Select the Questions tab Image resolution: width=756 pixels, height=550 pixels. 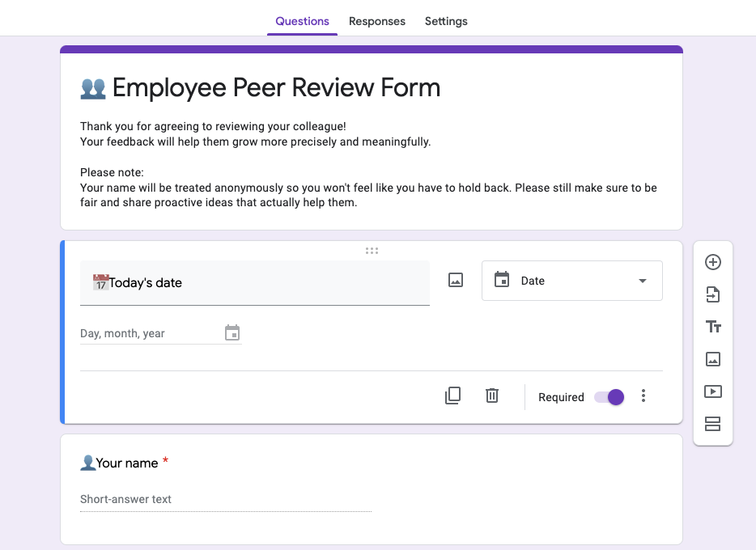click(302, 21)
